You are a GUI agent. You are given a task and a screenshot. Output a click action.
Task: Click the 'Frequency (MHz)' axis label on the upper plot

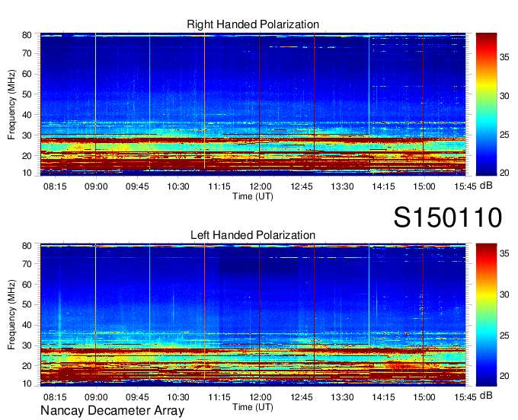11,104
